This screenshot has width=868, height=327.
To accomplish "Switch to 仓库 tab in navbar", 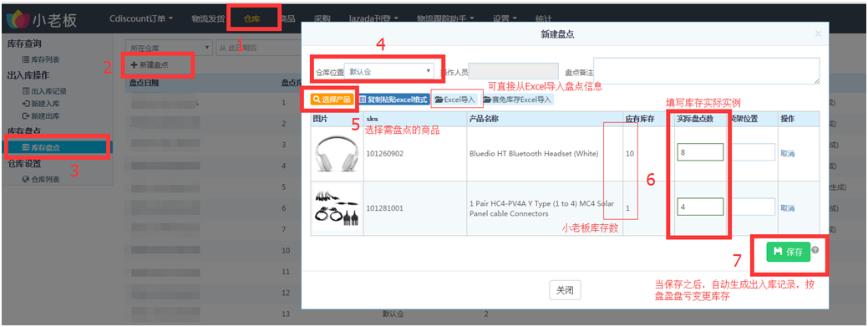I will point(251,19).
